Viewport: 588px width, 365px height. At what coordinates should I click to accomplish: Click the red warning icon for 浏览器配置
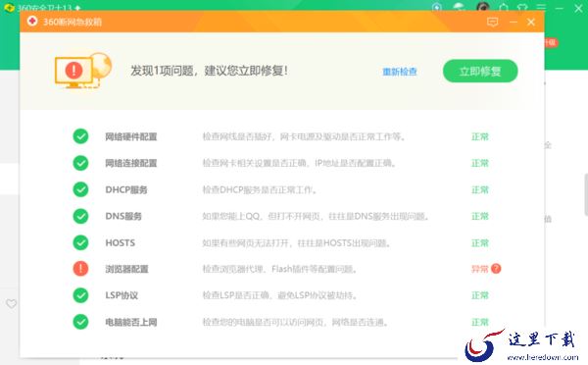(x=80, y=269)
